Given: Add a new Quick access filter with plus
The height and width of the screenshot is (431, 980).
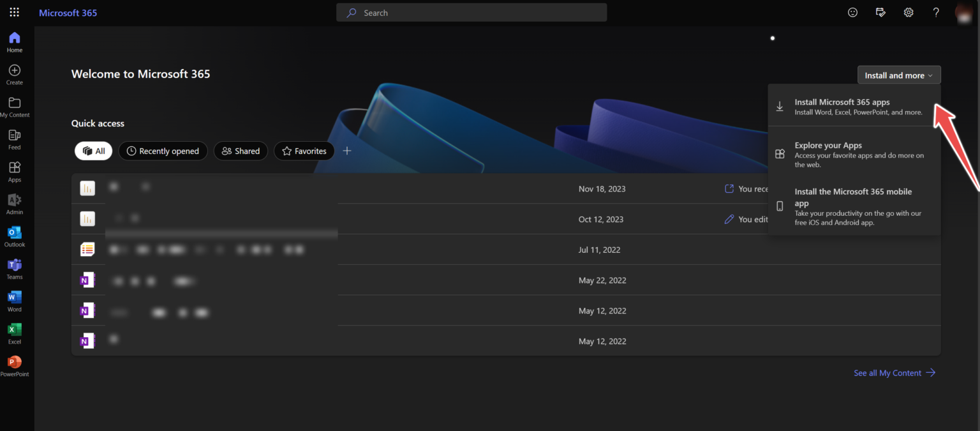Looking at the screenshot, I should coord(347,151).
